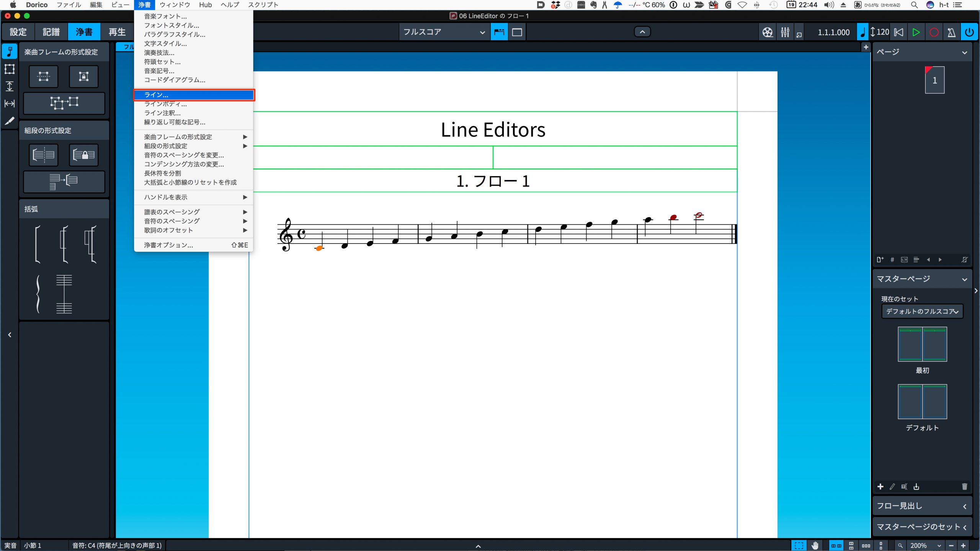The image size is (980, 551).
Task: Expand the bottom panel with up chevron
Action: point(478,546)
